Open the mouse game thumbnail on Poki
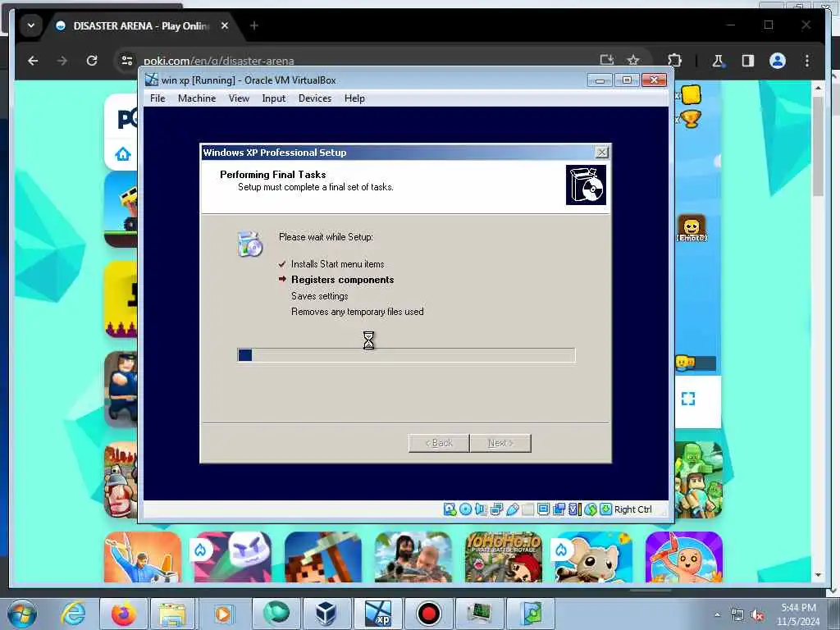The width and height of the screenshot is (840, 630). pos(593,557)
